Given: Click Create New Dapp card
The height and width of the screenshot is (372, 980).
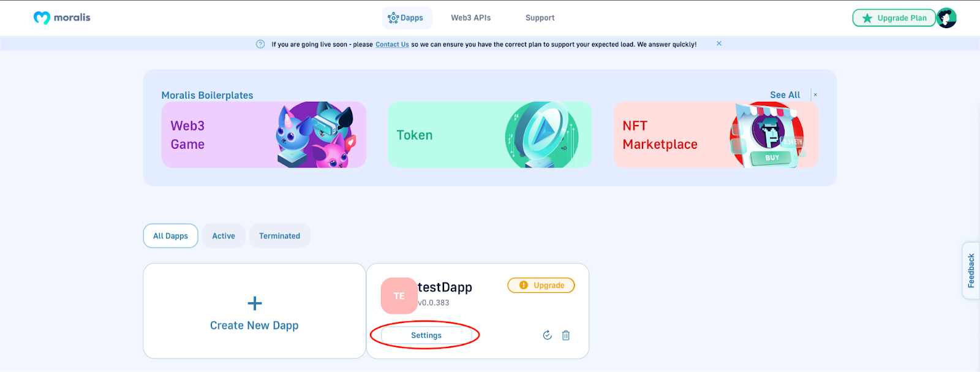Looking at the screenshot, I should (x=254, y=311).
